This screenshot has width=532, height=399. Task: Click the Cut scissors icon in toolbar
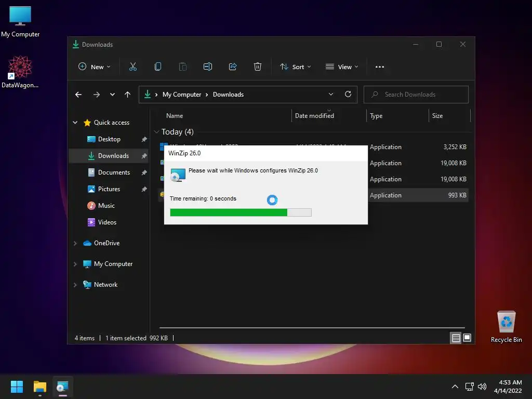(x=132, y=66)
